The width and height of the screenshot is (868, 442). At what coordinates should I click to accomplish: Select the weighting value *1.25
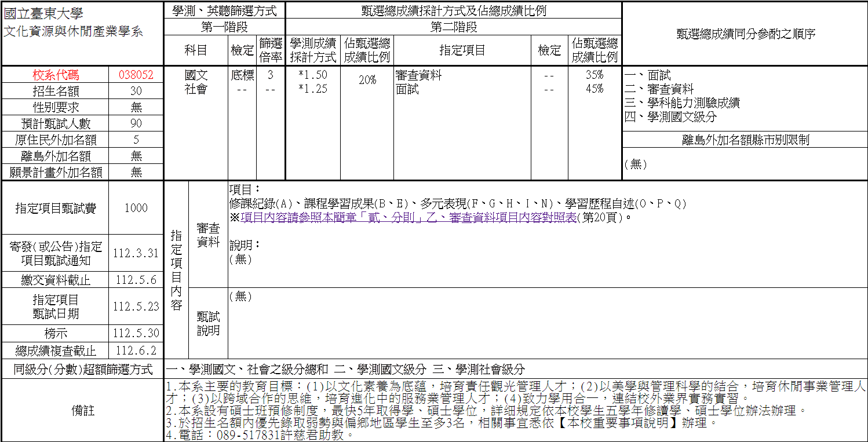tap(313, 89)
